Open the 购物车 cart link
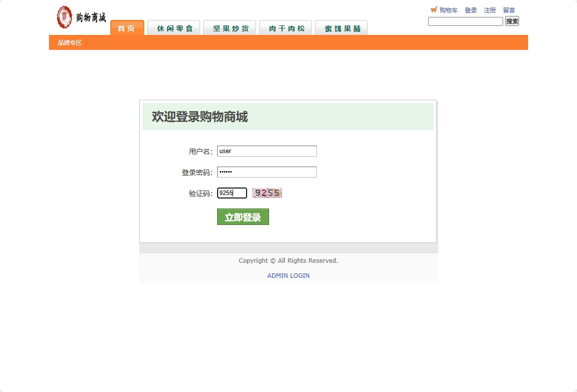 (448, 10)
